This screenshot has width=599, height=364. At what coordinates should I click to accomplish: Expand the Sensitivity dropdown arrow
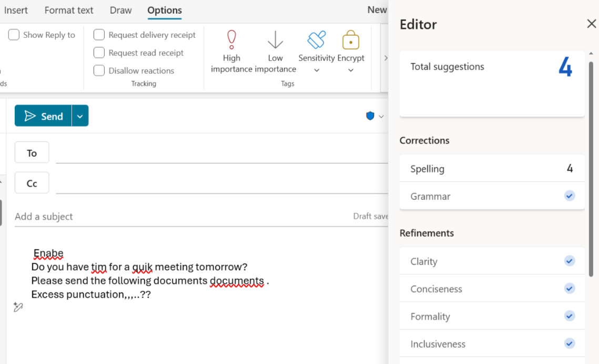tap(317, 70)
